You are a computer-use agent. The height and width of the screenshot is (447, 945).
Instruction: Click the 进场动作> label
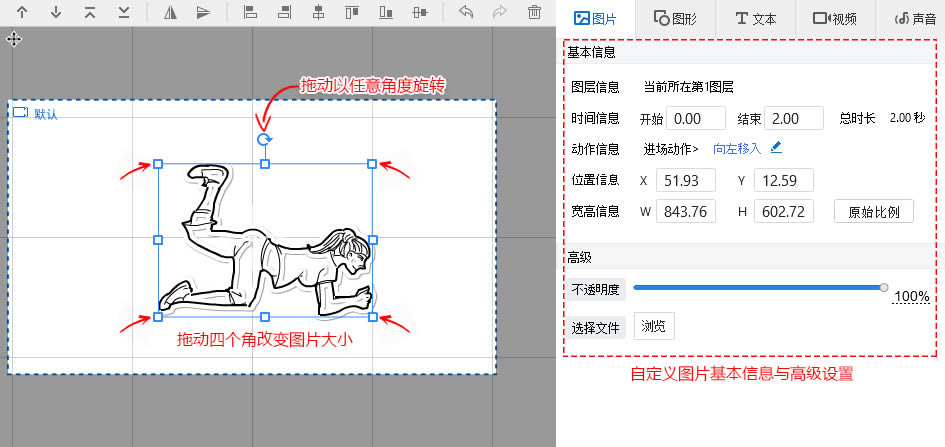(671, 149)
